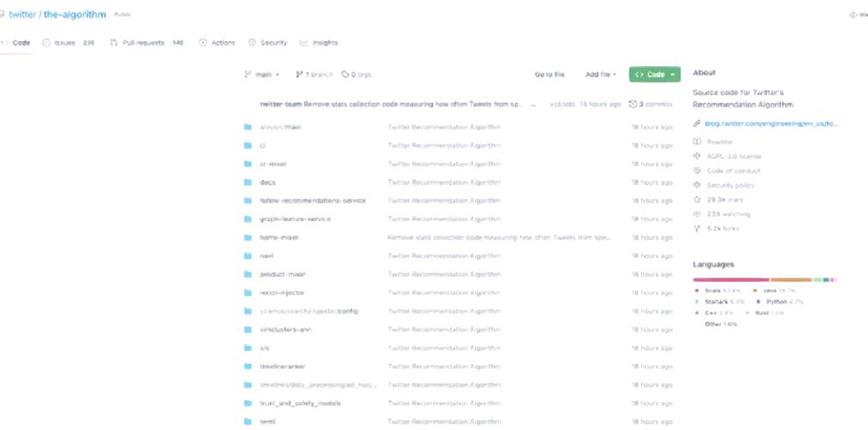The width and height of the screenshot is (868, 430).
Task: Click the book icon next to Readme
Action: tap(697, 142)
